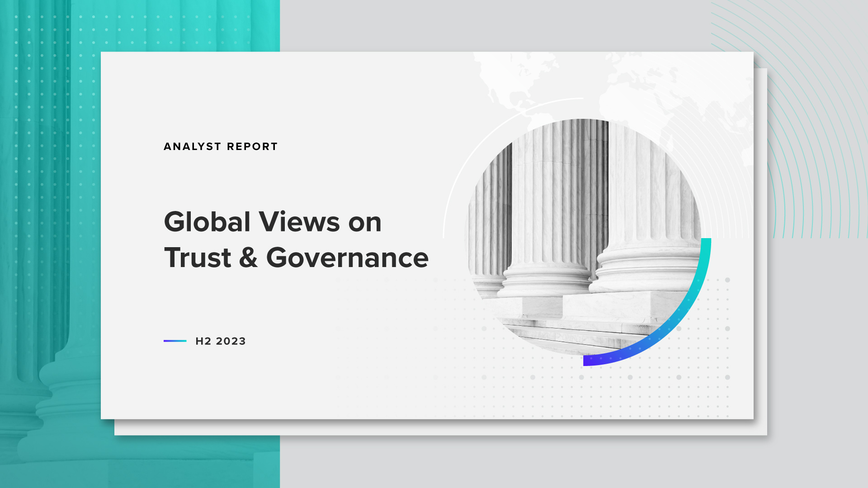Click the word Views in the title

click(x=299, y=222)
